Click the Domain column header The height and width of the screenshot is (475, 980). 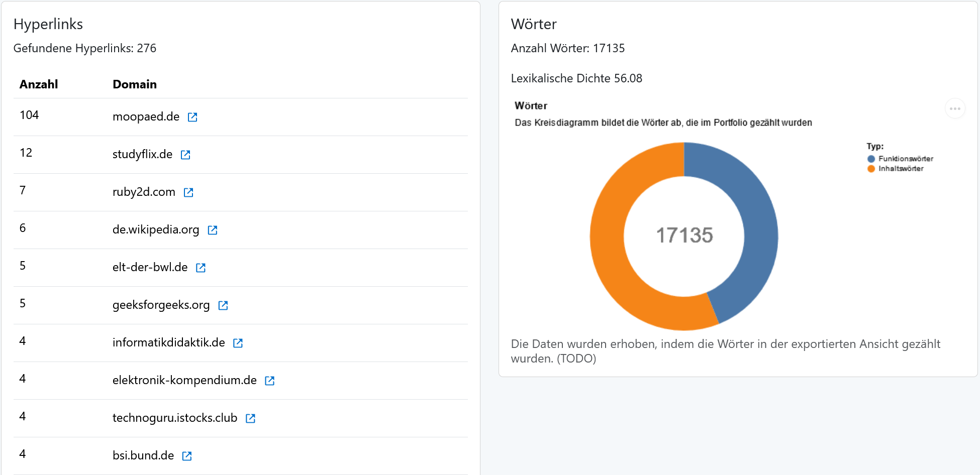click(135, 84)
